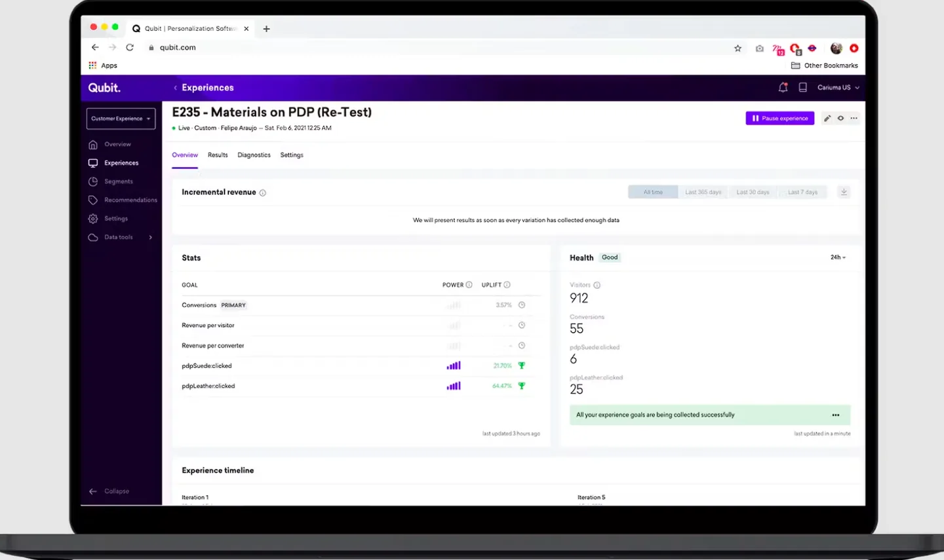
Task: Expand the 24h health period dropdown
Action: 838,257
